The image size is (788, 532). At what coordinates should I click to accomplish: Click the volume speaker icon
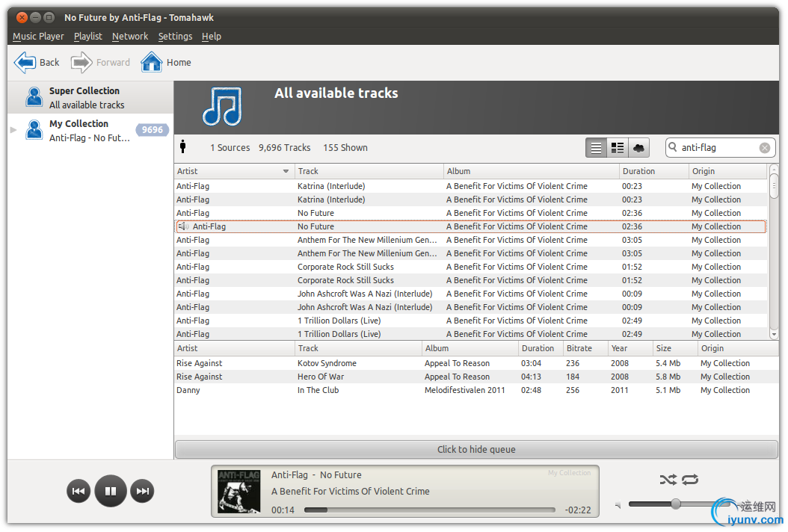[618, 506]
